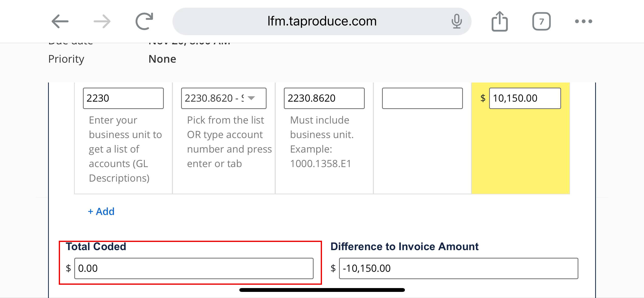644x298 pixels.
Task: Open the tab switcher showing 7 tabs
Action: pyautogui.click(x=541, y=21)
